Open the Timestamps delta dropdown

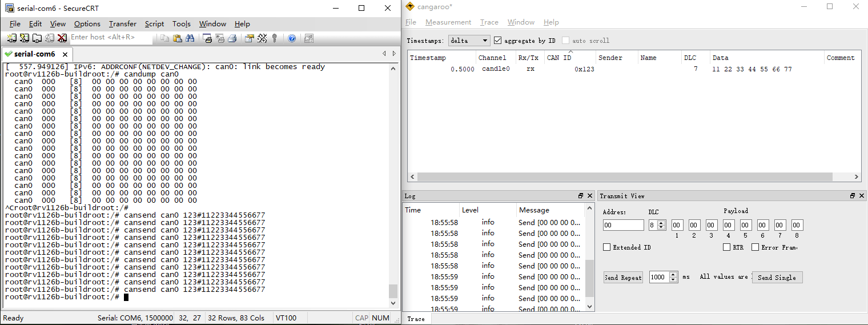pos(469,41)
